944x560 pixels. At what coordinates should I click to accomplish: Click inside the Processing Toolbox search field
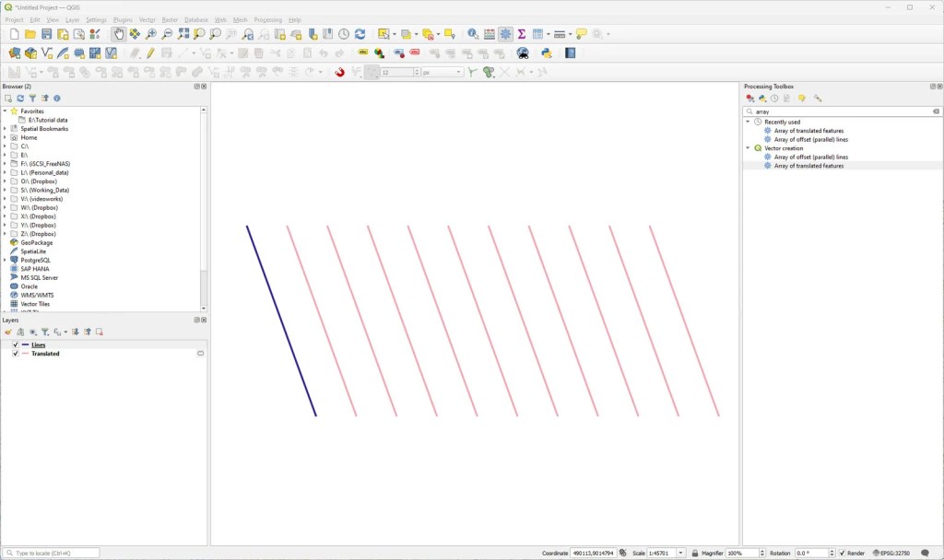pos(830,111)
